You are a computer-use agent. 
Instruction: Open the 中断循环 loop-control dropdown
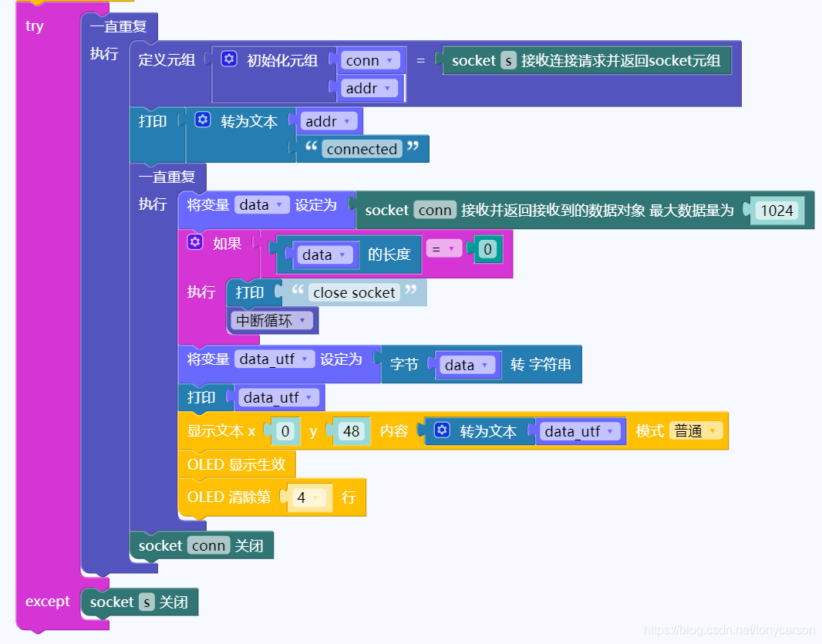271,320
